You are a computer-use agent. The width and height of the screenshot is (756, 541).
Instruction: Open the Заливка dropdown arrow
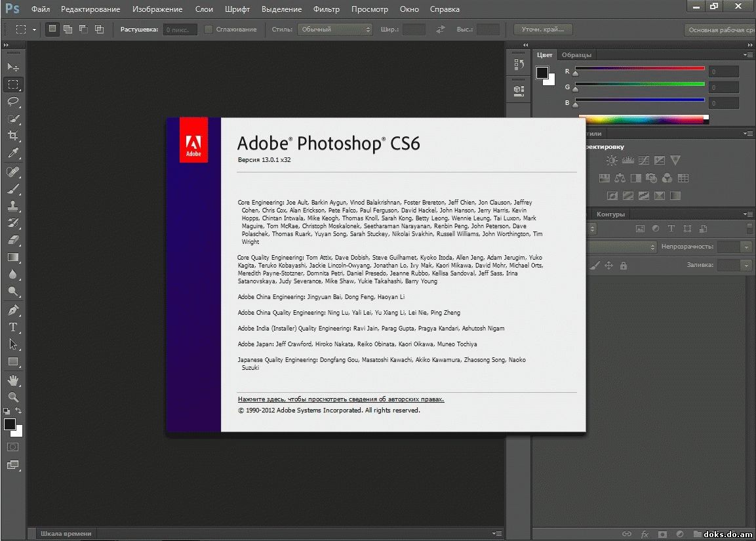(x=746, y=265)
